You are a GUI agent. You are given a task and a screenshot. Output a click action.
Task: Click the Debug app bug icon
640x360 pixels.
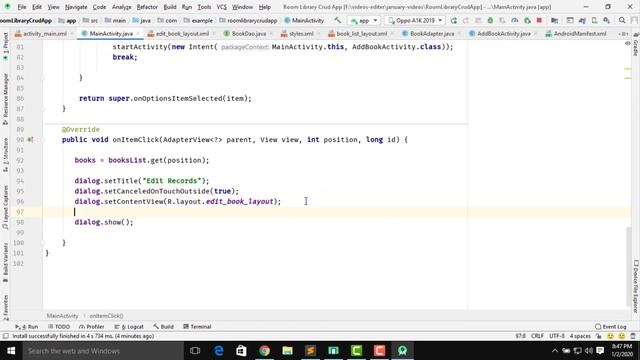[x=490, y=20]
